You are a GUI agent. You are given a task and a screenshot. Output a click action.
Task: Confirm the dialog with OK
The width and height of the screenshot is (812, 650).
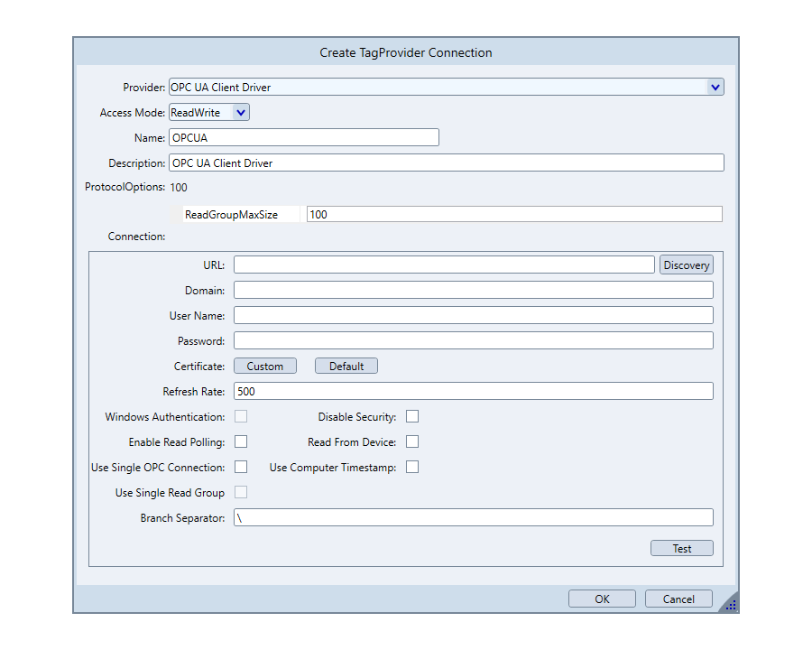point(602,599)
